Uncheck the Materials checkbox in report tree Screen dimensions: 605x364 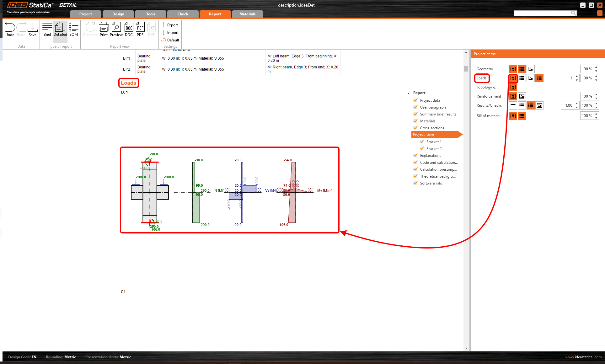pos(416,121)
